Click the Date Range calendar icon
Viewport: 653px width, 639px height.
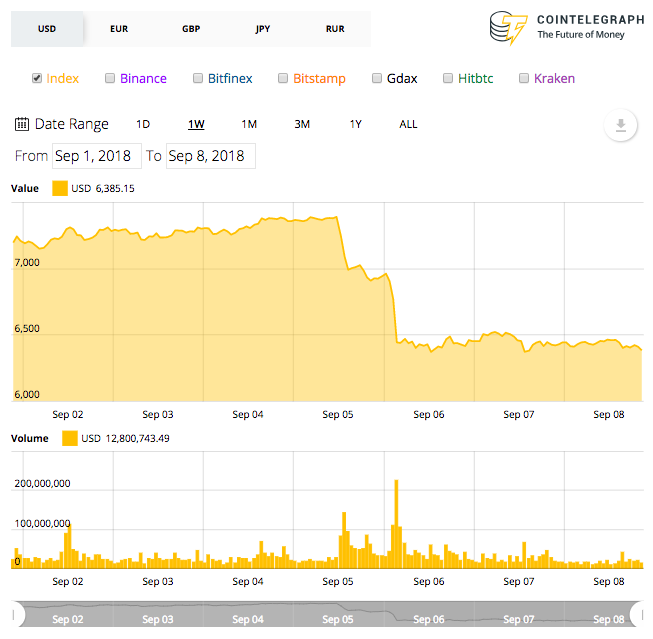click(22, 124)
